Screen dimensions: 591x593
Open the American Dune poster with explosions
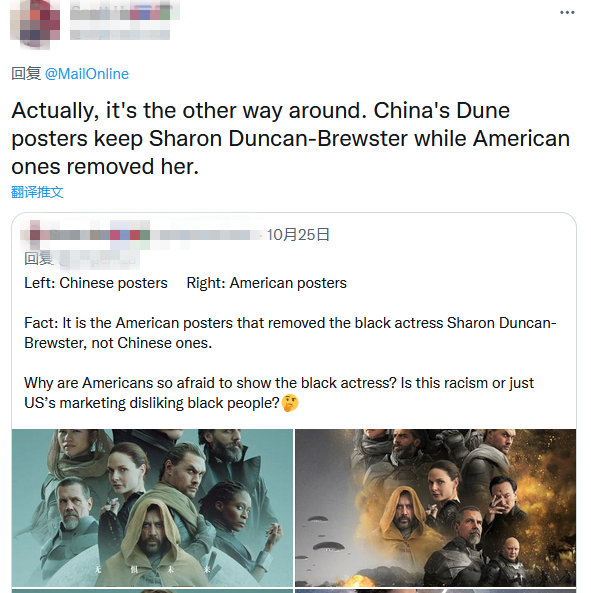tap(435, 508)
